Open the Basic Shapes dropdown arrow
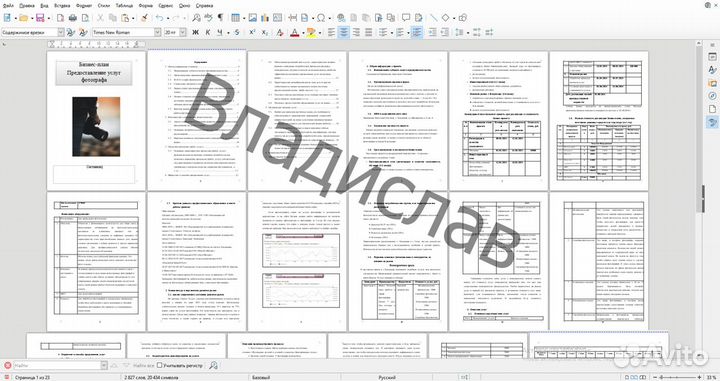This screenshot has height=381, width=720. click(453, 18)
